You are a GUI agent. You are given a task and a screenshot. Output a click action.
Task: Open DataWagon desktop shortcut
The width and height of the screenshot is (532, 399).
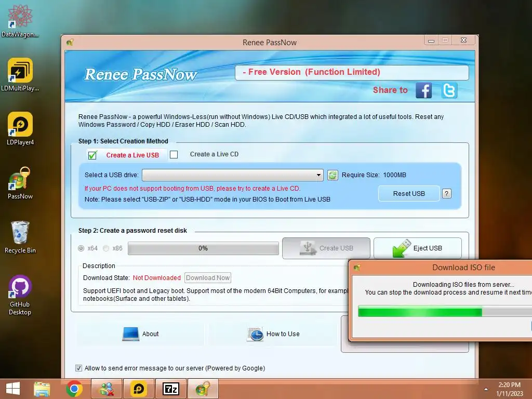(x=20, y=21)
